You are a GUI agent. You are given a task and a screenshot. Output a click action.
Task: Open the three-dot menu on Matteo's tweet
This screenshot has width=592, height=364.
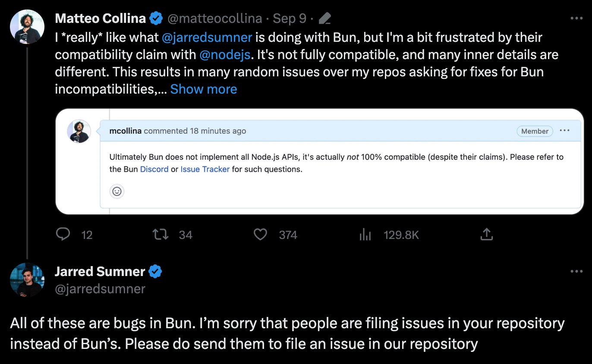tap(576, 18)
